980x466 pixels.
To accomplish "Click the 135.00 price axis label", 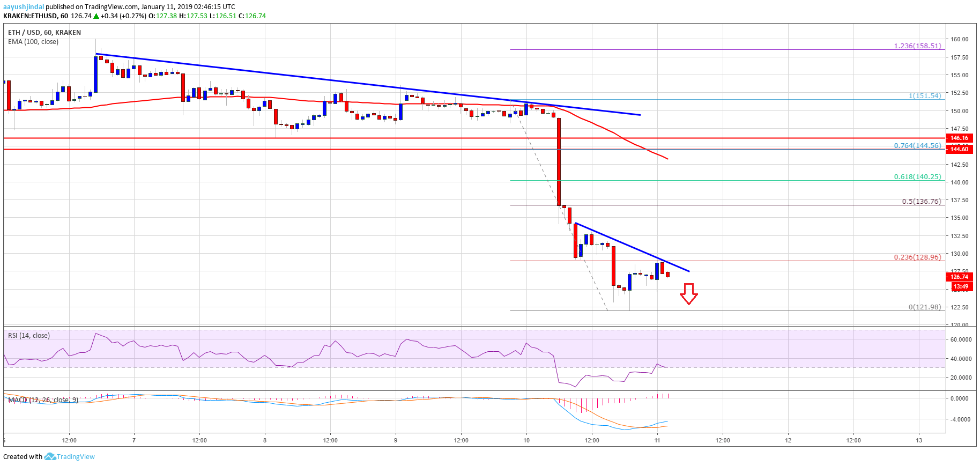I will click(960, 218).
